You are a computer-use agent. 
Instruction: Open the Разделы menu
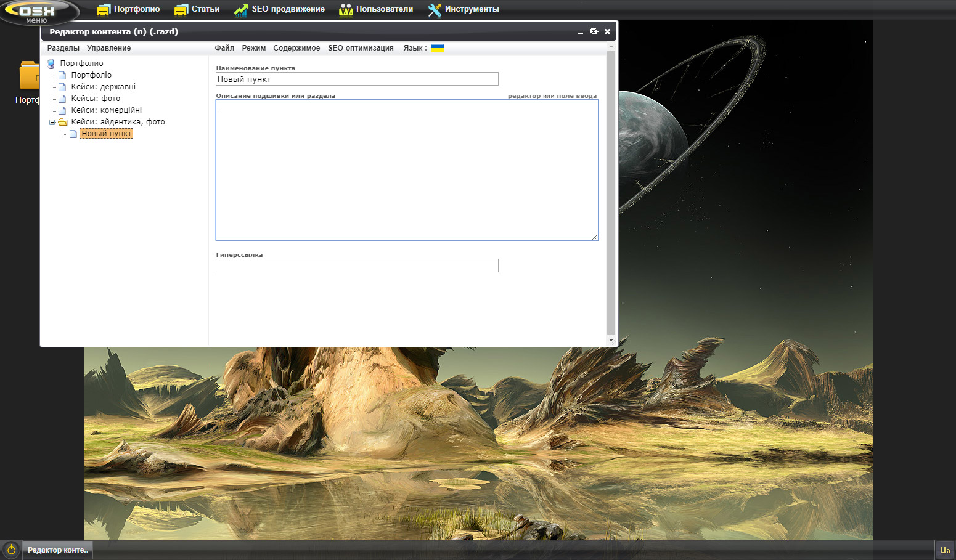click(63, 48)
